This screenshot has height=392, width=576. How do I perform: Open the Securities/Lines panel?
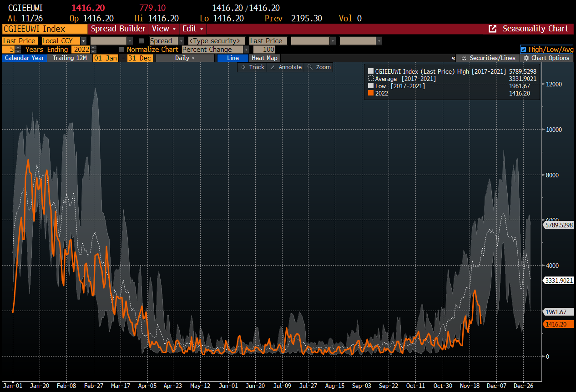[x=488, y=58]
